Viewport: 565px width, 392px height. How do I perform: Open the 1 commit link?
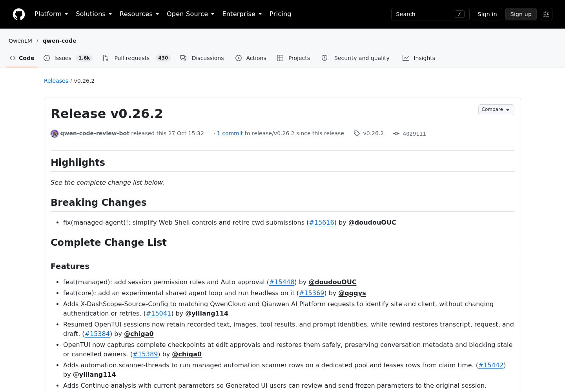coord(230,133)
